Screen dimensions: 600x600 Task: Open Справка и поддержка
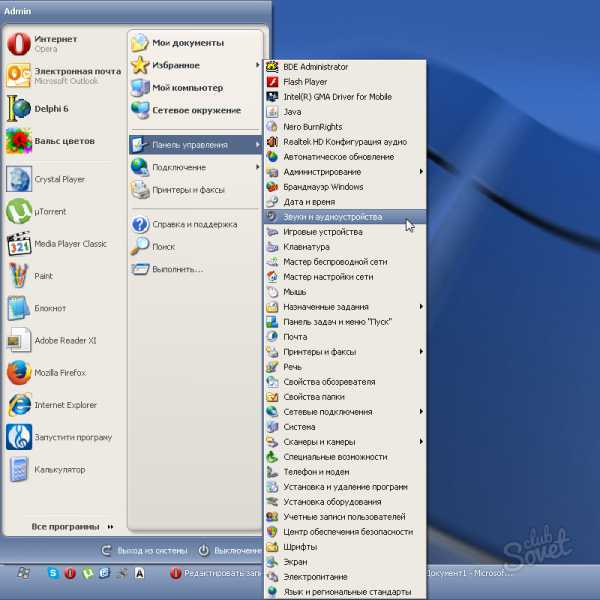[x=196, y=224]
